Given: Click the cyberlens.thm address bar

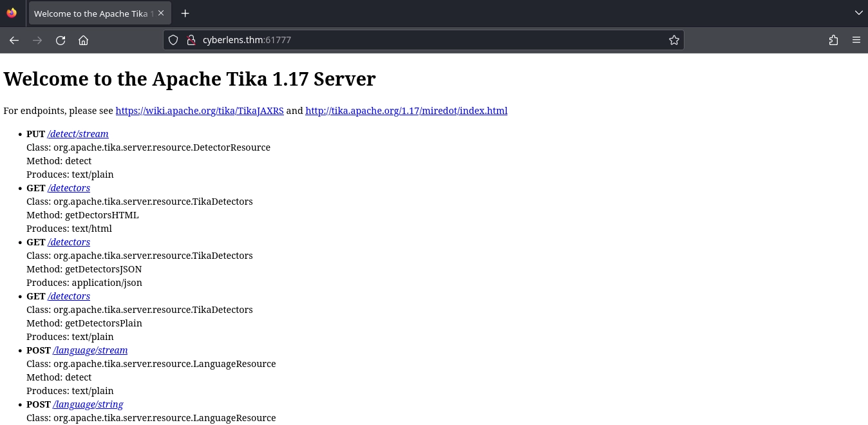Looking at the screenshot, I should coord(419,40).
